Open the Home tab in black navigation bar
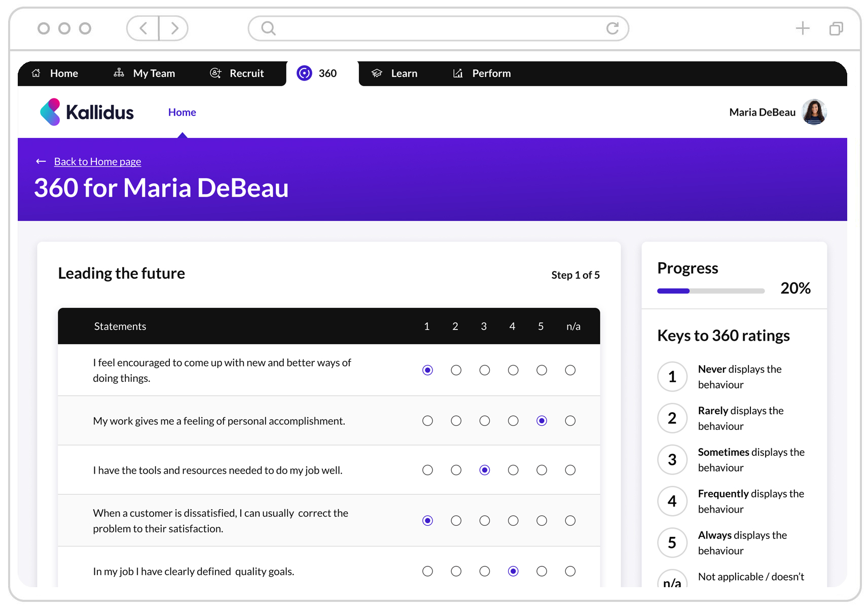This screenshot has width=868, height=612. click(x=55, y=73)
